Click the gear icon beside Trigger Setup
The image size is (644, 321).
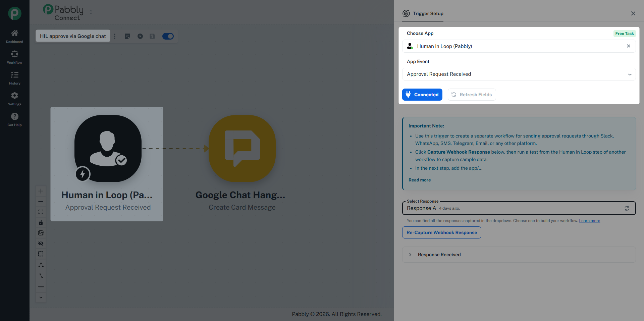tap(406, 13)
